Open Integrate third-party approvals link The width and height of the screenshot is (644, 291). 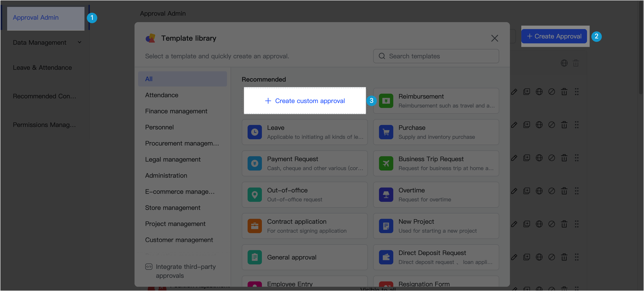[185, 271]
